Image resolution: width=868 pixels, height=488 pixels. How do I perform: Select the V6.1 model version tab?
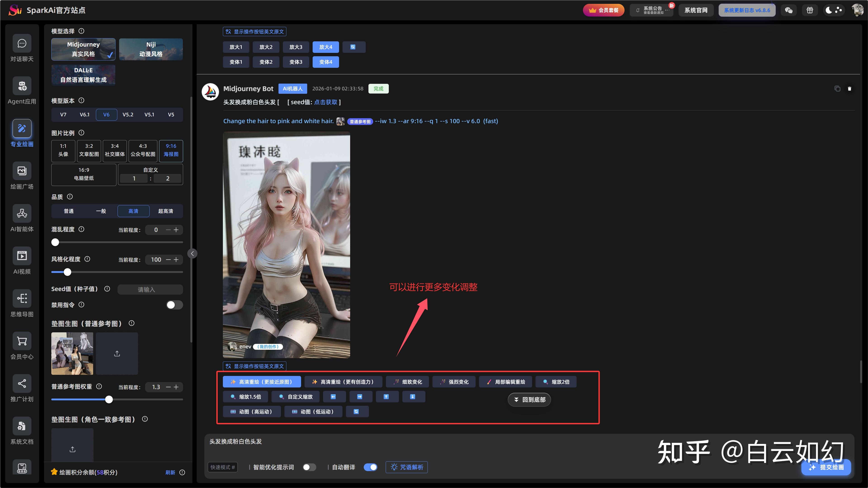click(x=85, y=115)
